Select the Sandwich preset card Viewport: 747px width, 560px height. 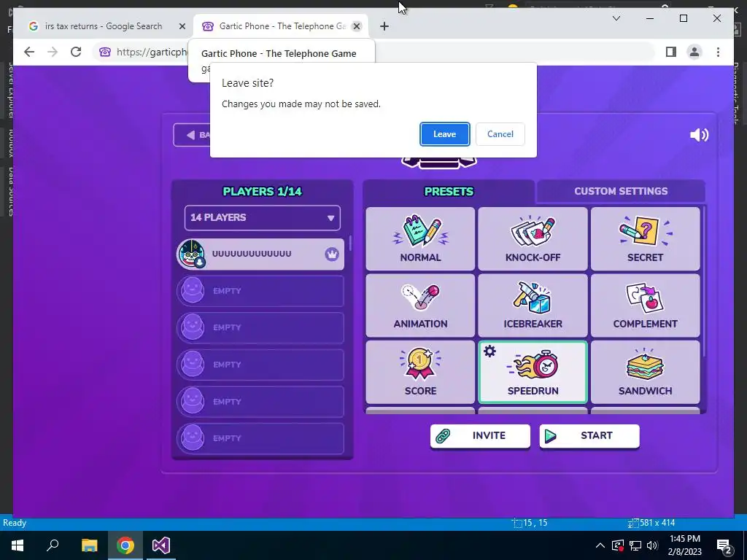point(645,373)
